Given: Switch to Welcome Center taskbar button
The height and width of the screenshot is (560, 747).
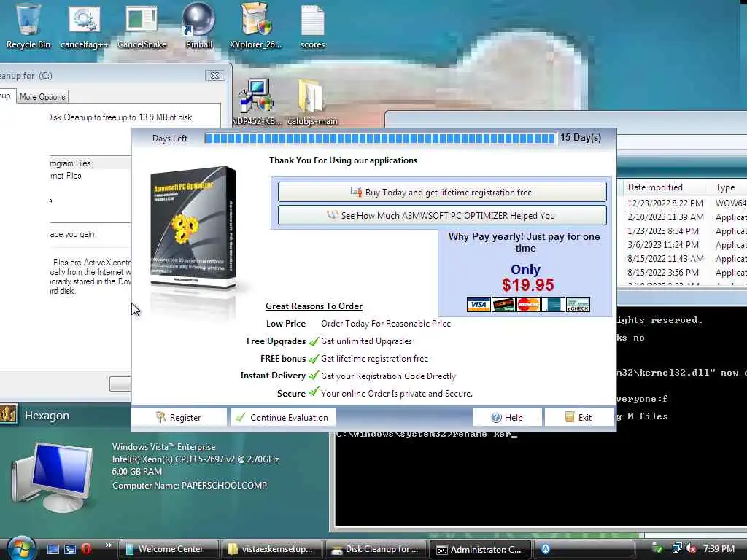Looking at the screenshot, I should [x=169, y=549].
